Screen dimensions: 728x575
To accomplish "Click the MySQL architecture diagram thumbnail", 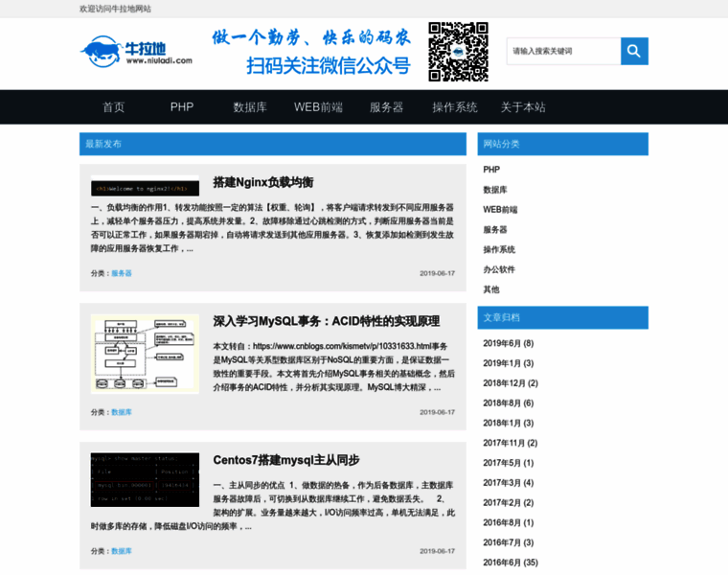I will pyautogui.click(x=145, y=354).
